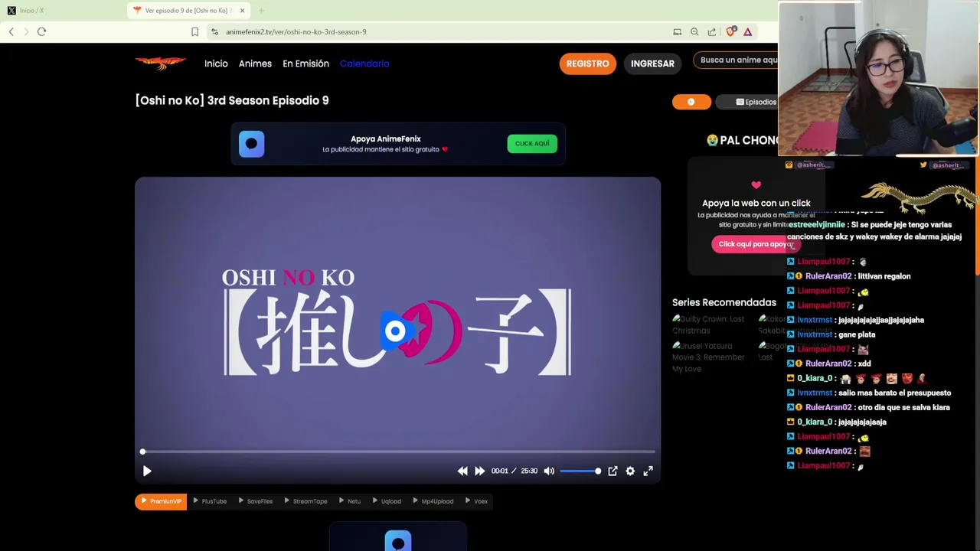Open the Calendario navigation link
This screenshot has width=980, height=551.
tap(364, 64)
